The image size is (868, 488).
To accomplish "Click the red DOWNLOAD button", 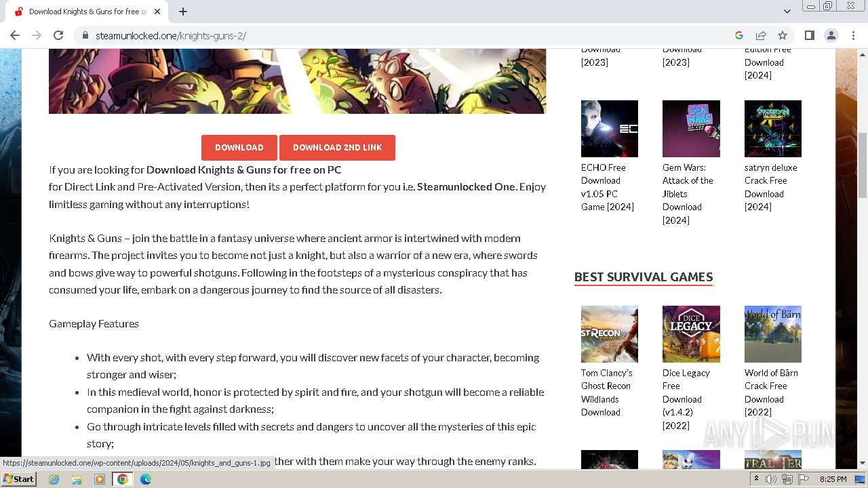I will [x=239, y=148].
